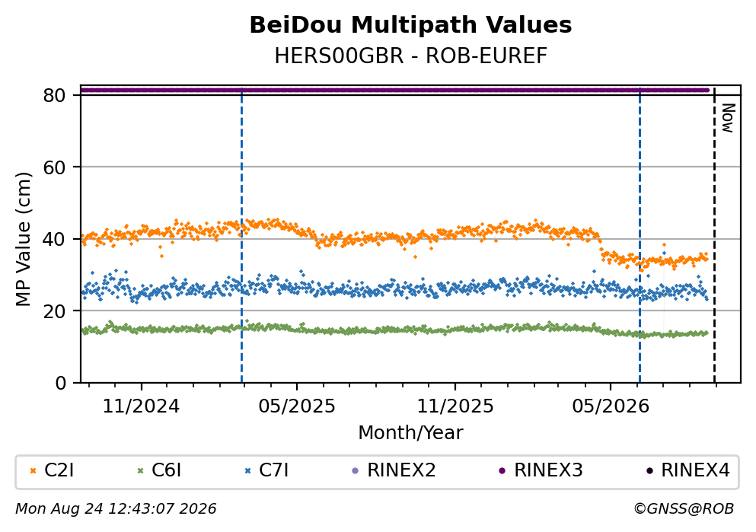Click the 11/2024 x-axis tick label
This screenshot has width=756, height=532.
[141, 406]
